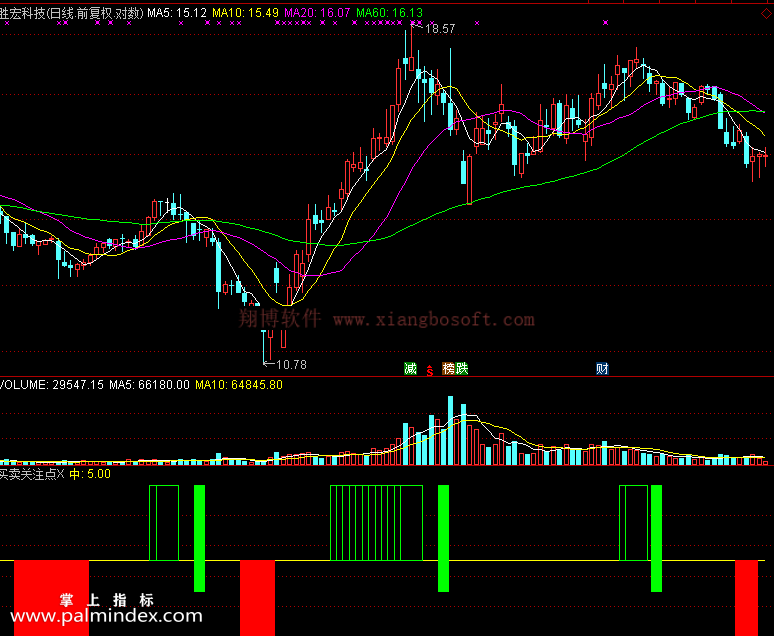This screenshot has width=774, height=636.
Task: Click the red S marker icon
Action: point(430,370)
